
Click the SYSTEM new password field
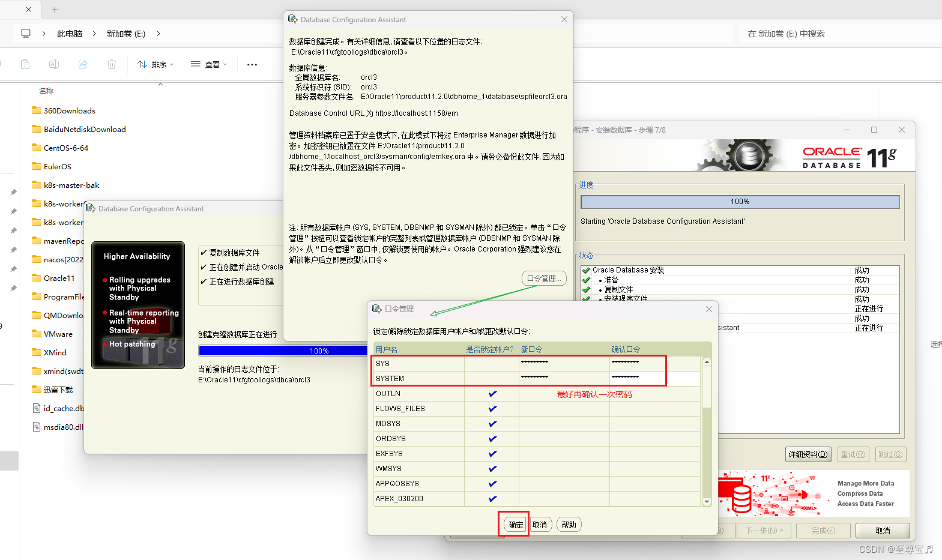[564, 379]
